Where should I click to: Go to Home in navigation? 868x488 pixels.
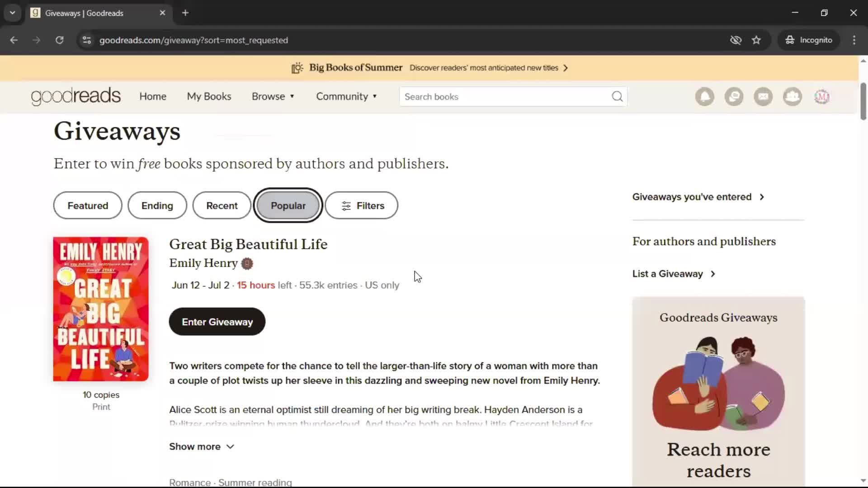point(153,96)
